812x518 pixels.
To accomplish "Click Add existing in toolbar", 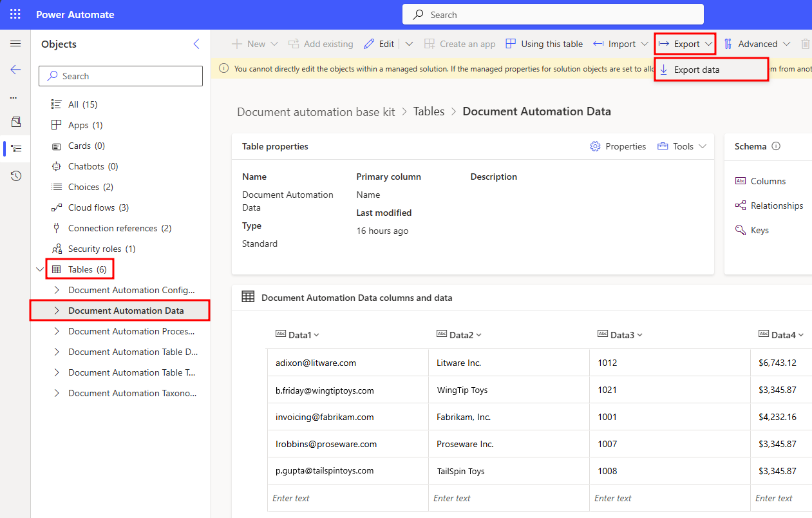I will pyautogui.click(x=321, y=44).
